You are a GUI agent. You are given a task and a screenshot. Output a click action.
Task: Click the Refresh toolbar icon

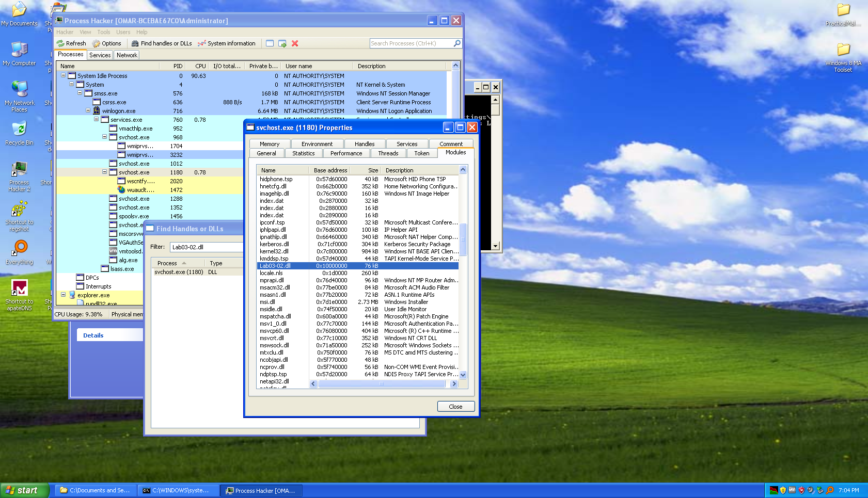61,44
